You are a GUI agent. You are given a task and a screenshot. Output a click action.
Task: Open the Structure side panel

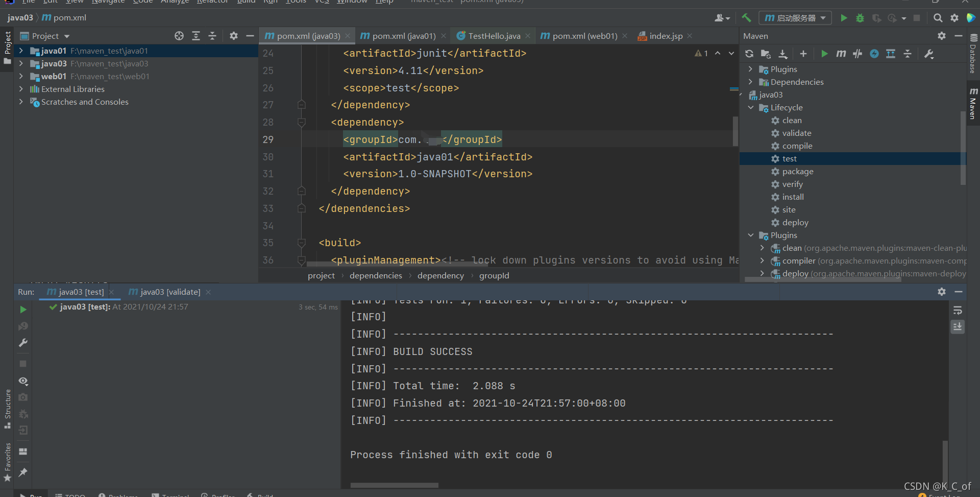tap(8, 409)
